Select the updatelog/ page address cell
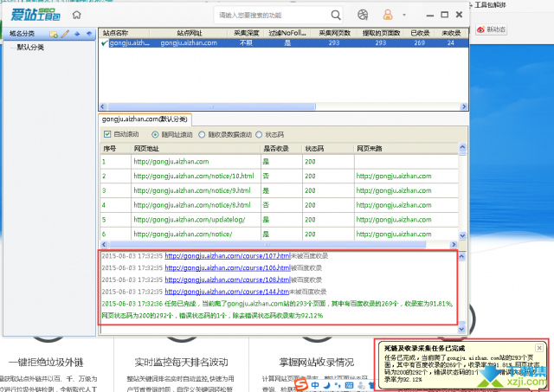This screenshot has width=554, height=392. [196, 219]
